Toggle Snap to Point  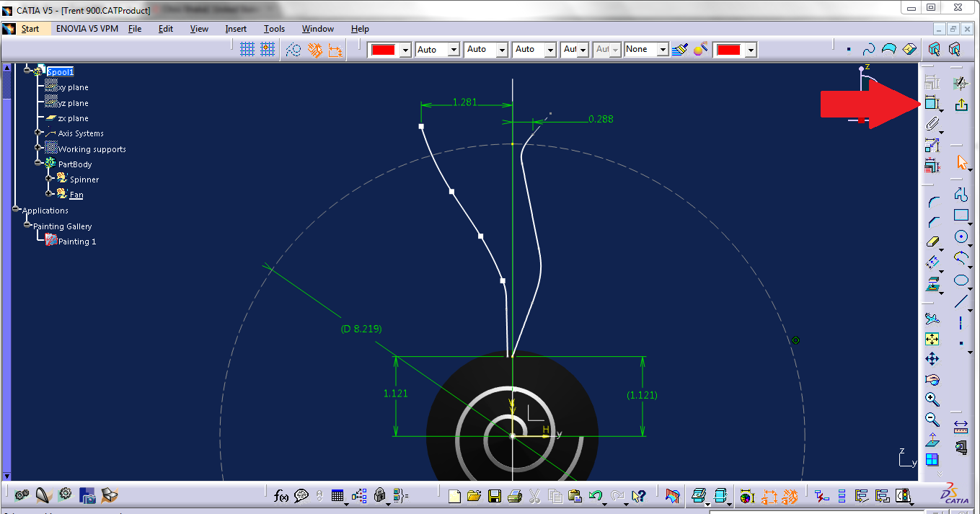[x=268, y=49]
